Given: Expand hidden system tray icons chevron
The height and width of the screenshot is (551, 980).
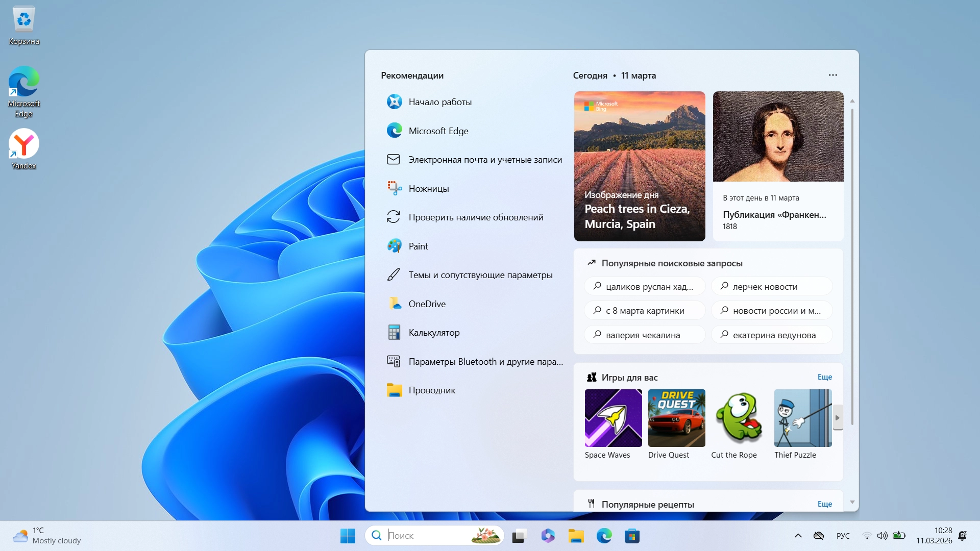Looking at the screenshot, I should click(798, 536).
